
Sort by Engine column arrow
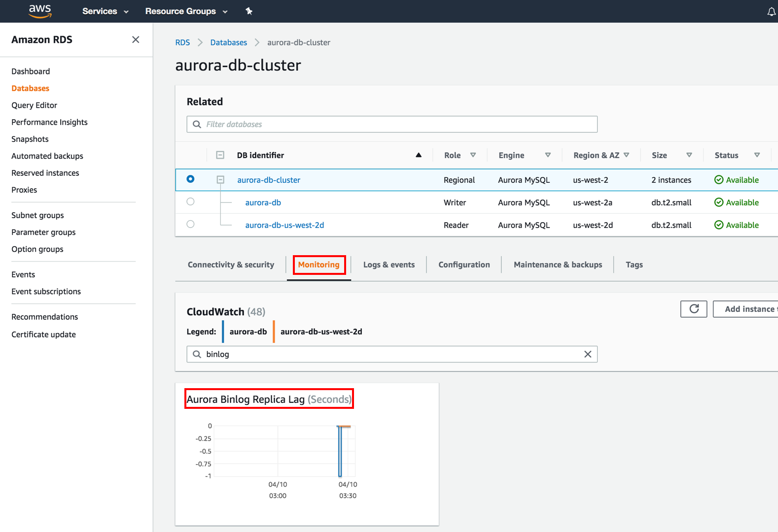(x=548, y=155)
